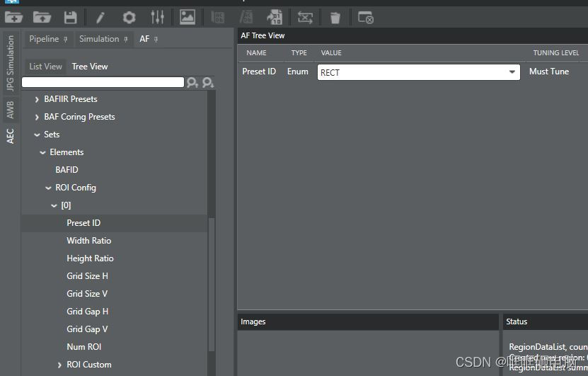This screenshot has height=376, width=588.
Task: Expand the ROI Custom tree node
Action: click(59, 365)
